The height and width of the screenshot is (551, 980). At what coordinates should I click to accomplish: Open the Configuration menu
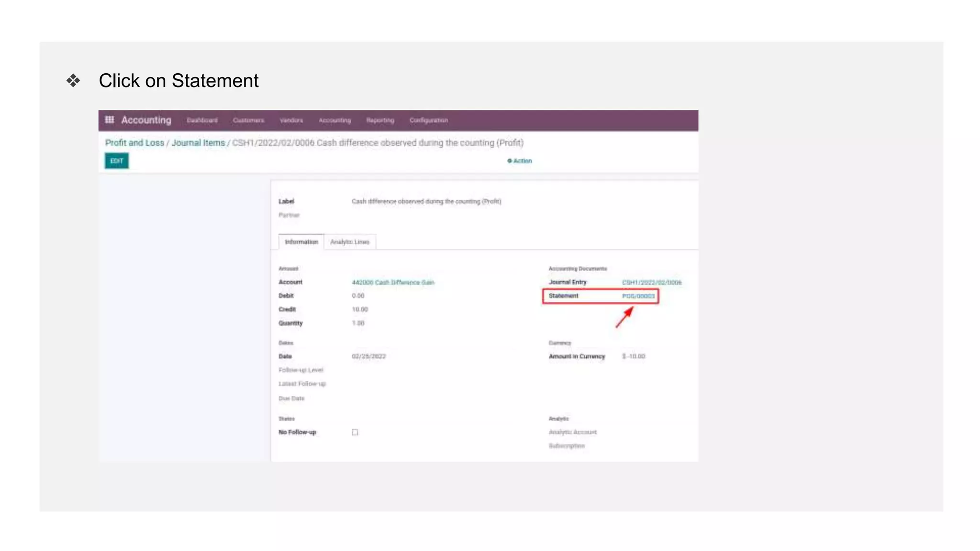coord(429,121)
